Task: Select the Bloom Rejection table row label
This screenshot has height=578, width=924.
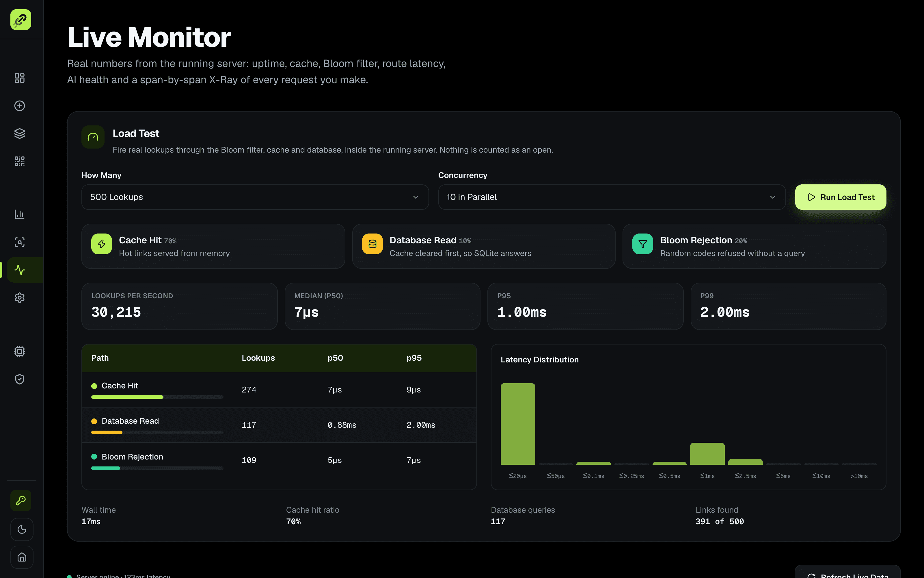Action: point(132,457)
